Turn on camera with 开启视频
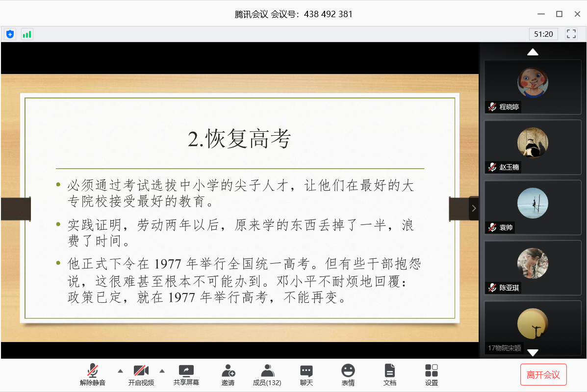Image resolution: width=587 pixels, height=392 pixels. tap(141, 375)
